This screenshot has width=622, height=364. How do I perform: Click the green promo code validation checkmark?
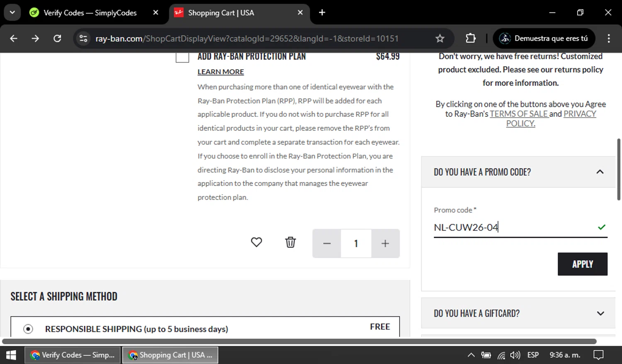pos(602,227)
